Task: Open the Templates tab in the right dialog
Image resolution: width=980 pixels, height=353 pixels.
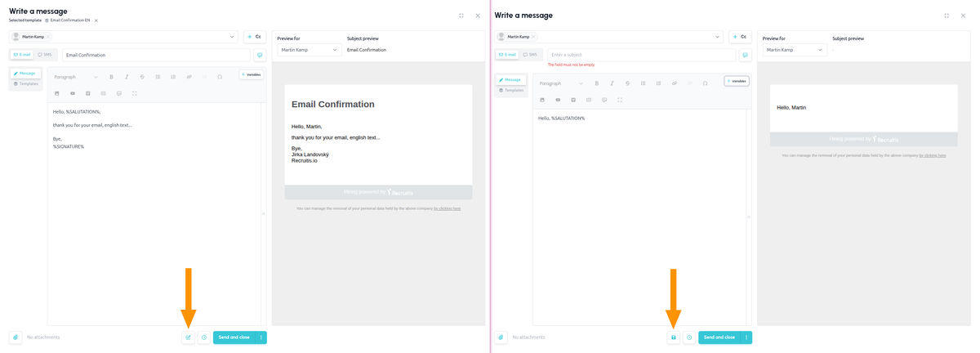Action: coord(510,90)
